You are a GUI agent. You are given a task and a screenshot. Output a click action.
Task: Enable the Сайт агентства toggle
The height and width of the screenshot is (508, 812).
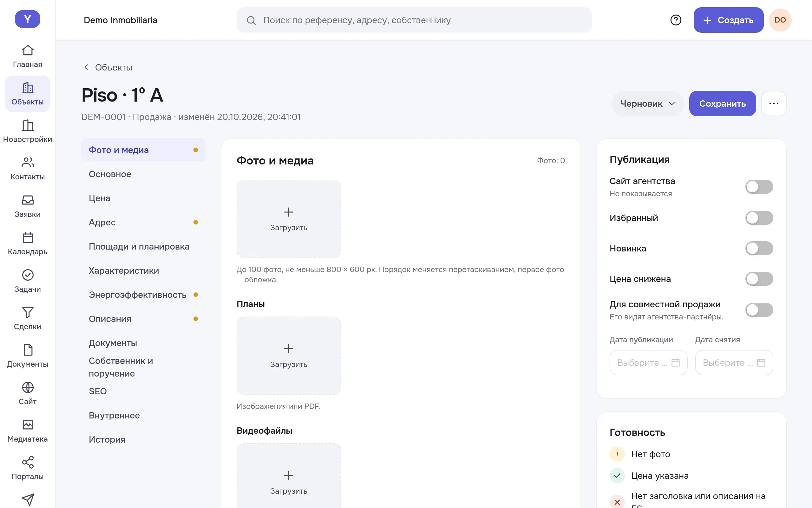(x=759, y=187)
